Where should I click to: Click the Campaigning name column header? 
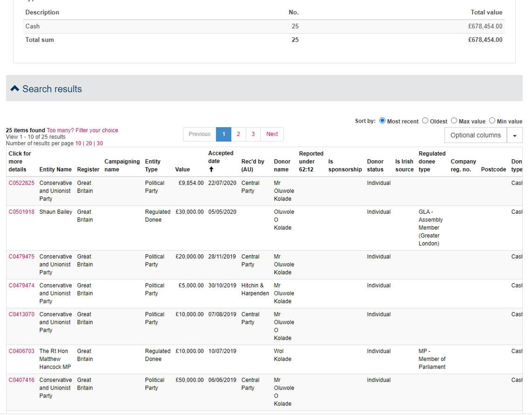[122, 165]
